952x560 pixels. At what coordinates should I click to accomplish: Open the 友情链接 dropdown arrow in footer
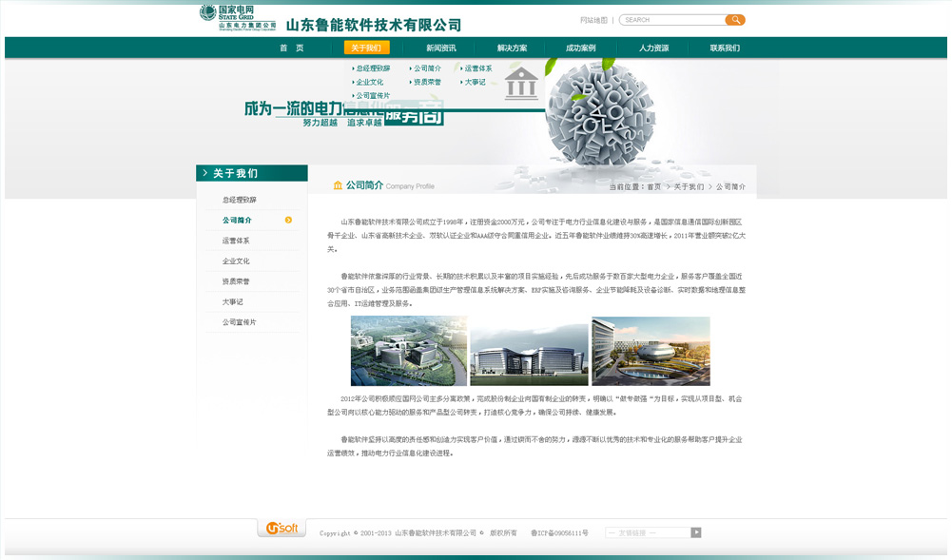coord(696,532)
